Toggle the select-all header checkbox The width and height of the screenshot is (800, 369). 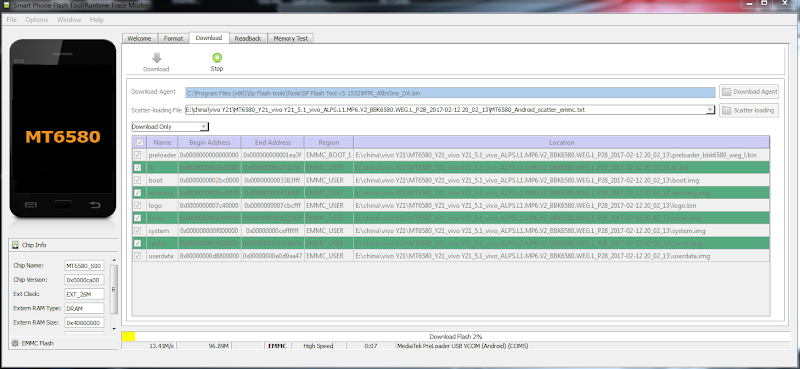tap(140, 142)
